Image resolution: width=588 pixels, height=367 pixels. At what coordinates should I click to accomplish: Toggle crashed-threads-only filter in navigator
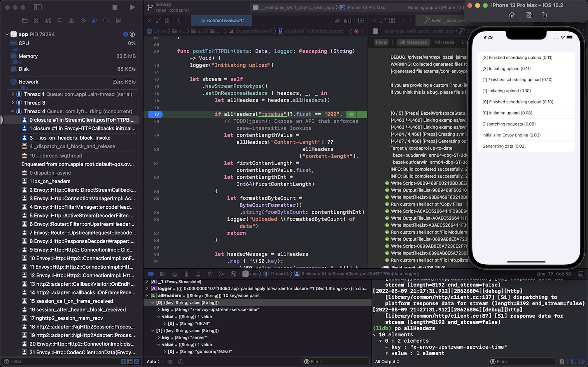(123, 362)
